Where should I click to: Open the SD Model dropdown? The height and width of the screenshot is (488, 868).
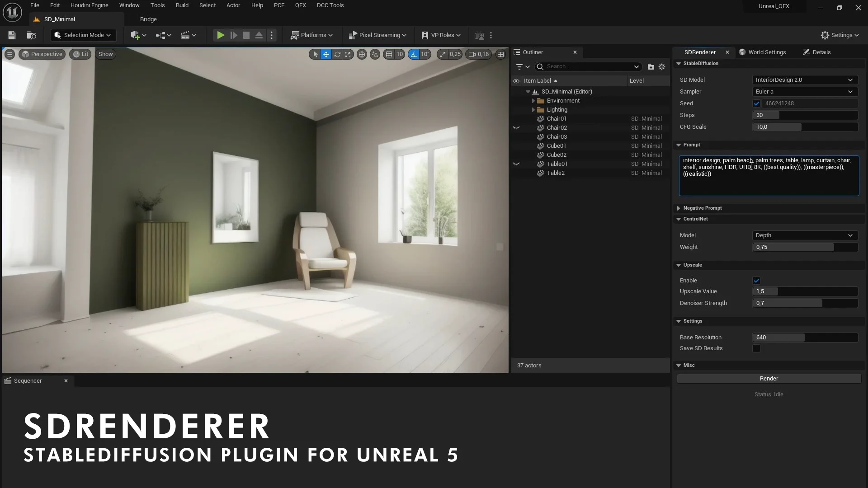pos(804,80)
